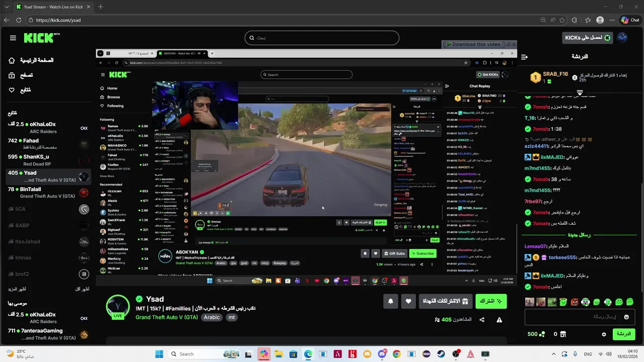Select Ysad channel in followed list
Screen dimensions: 644x362
(48, 176)
